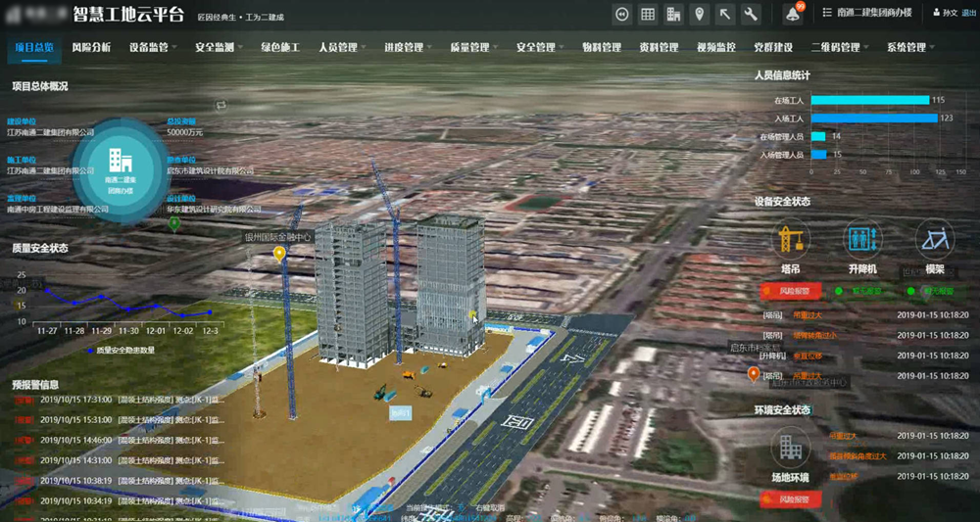Click the orange map pin near 启东市

click(754, 374)
